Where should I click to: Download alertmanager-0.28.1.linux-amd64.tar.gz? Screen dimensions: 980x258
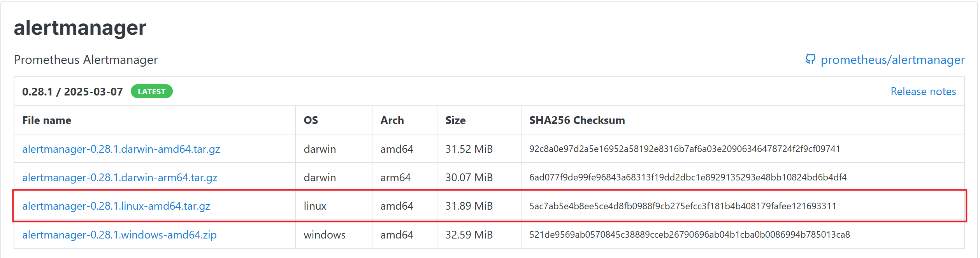click(116, 206)
